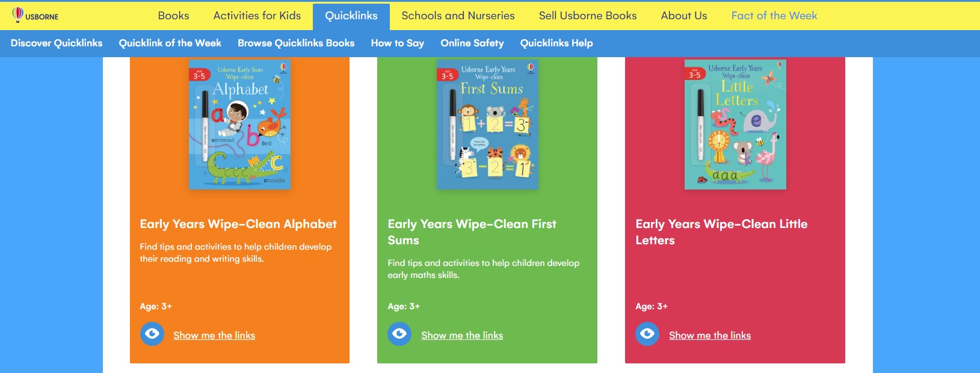The image size is (980, 373).
Task: Open Quicklinks Help page
Action: (556, 43)
